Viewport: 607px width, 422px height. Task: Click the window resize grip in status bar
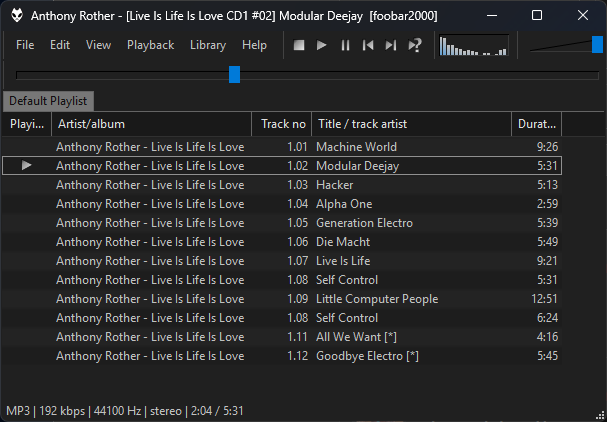[x=601, y=416]
